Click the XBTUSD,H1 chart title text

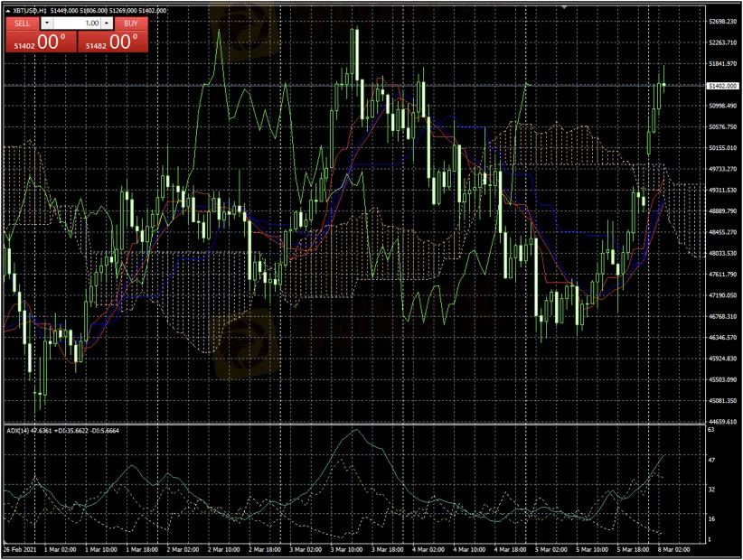30,10
